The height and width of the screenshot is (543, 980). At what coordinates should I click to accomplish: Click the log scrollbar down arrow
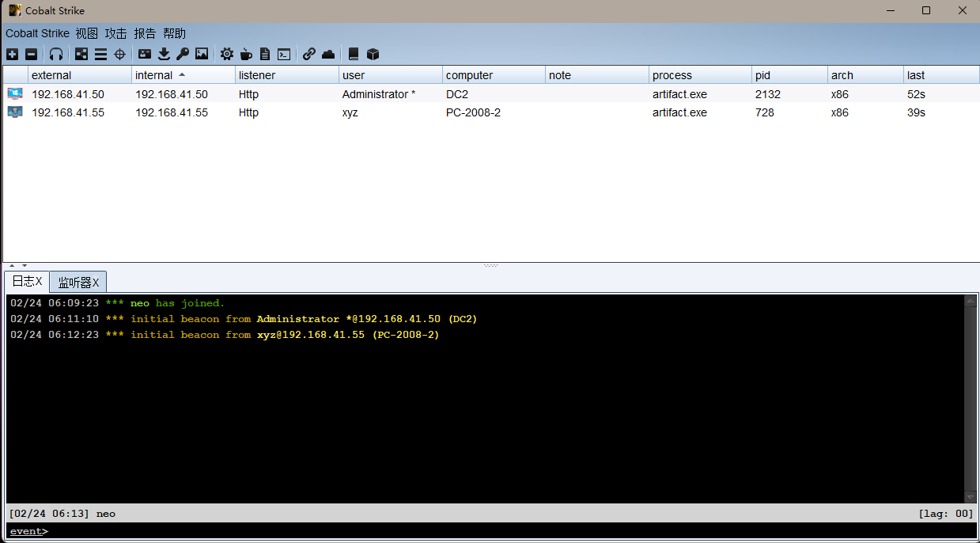coord(971,497)
